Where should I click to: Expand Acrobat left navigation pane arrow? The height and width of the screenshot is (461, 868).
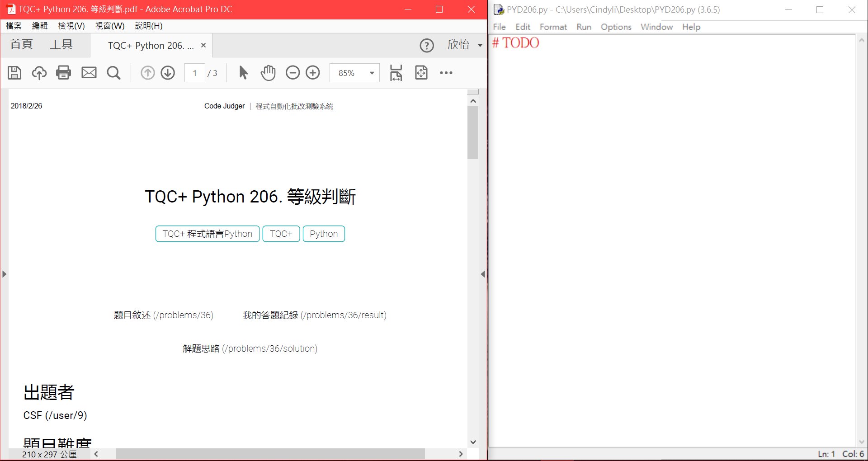[4, 274]
